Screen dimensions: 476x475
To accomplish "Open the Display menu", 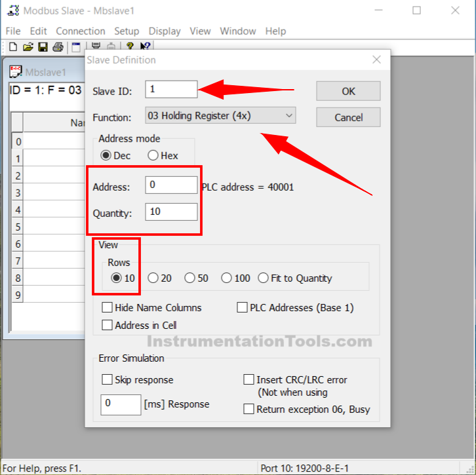I will pos(165,31).
